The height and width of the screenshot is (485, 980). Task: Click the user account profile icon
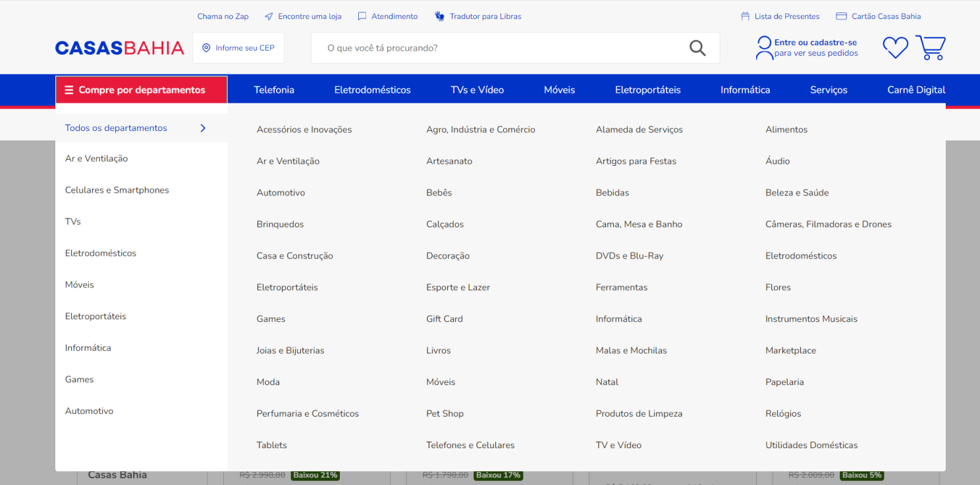764,48
